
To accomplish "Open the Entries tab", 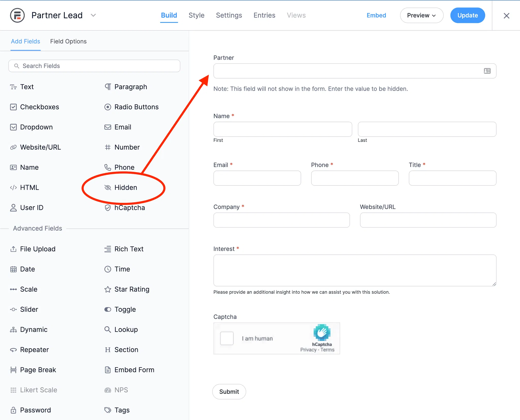I will pyautogui.click(x=264, y=15).
